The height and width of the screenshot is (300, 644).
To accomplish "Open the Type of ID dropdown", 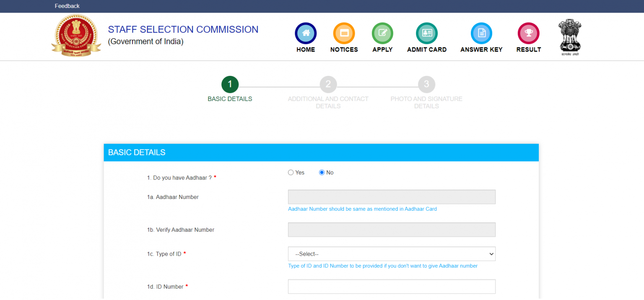I will (392, 254).
